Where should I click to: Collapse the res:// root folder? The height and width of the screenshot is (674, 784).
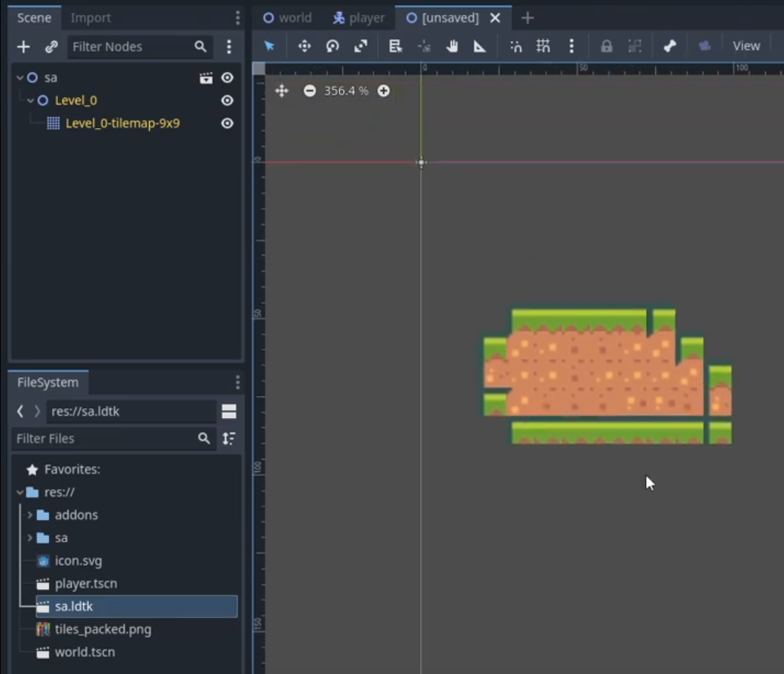click(20, 492)
